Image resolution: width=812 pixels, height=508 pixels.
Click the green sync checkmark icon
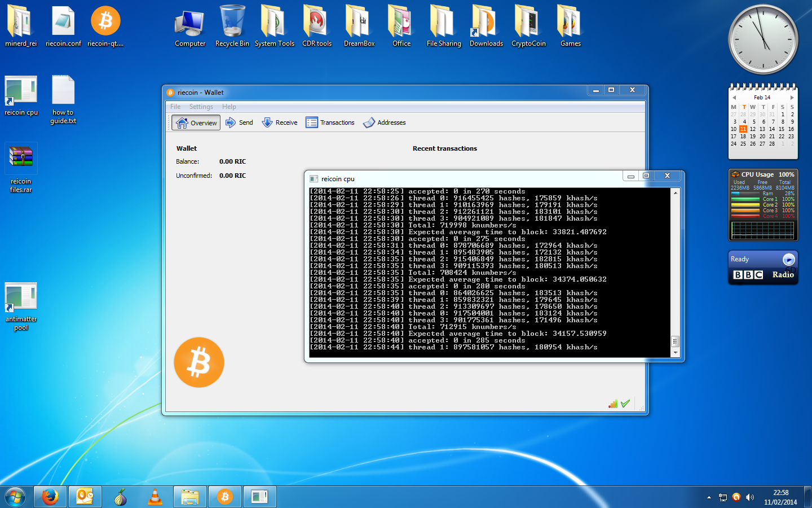click(x=625, y=404)
